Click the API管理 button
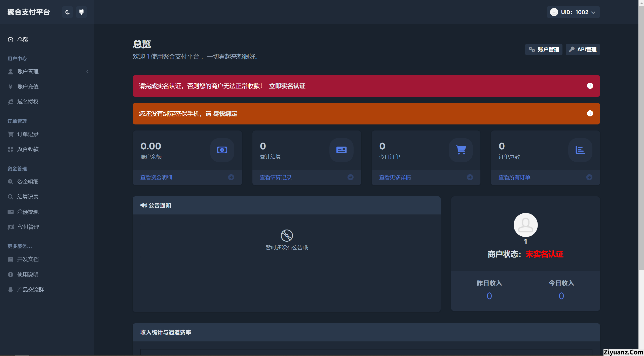 (x=583, y=50)
